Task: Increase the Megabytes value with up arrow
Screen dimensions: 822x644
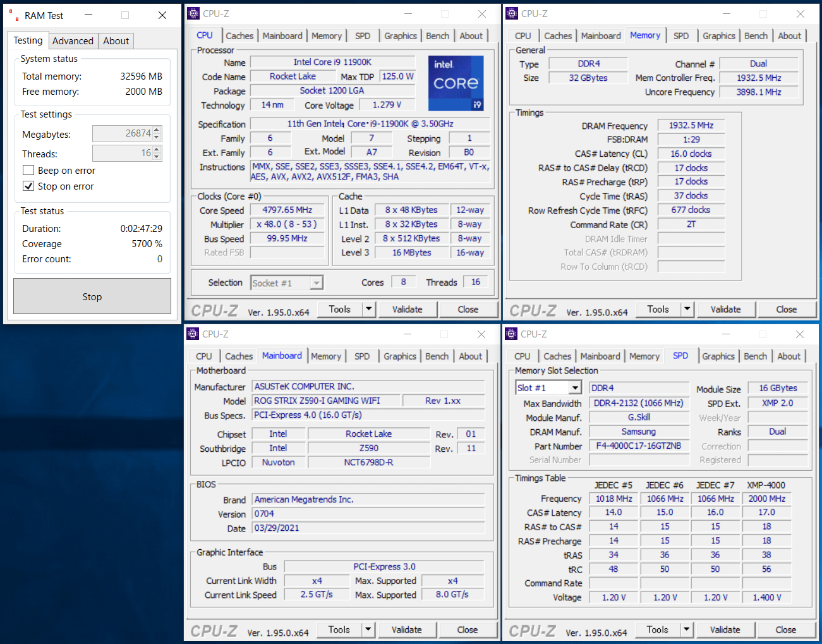Action: coord(157,130)
